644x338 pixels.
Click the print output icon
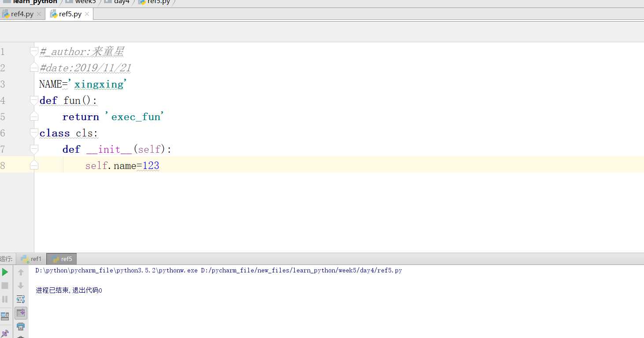(21, 327)
